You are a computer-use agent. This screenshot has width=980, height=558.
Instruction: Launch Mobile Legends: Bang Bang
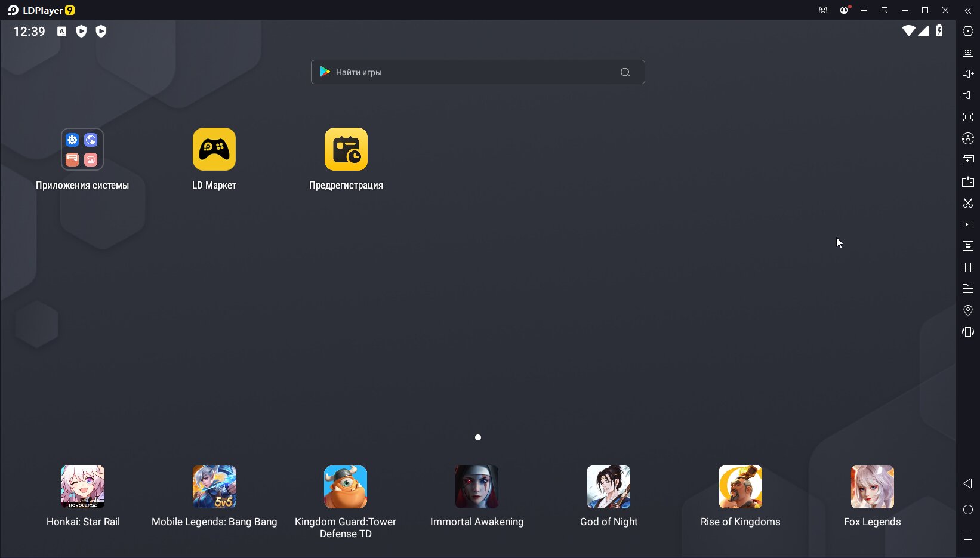point(214,487)
